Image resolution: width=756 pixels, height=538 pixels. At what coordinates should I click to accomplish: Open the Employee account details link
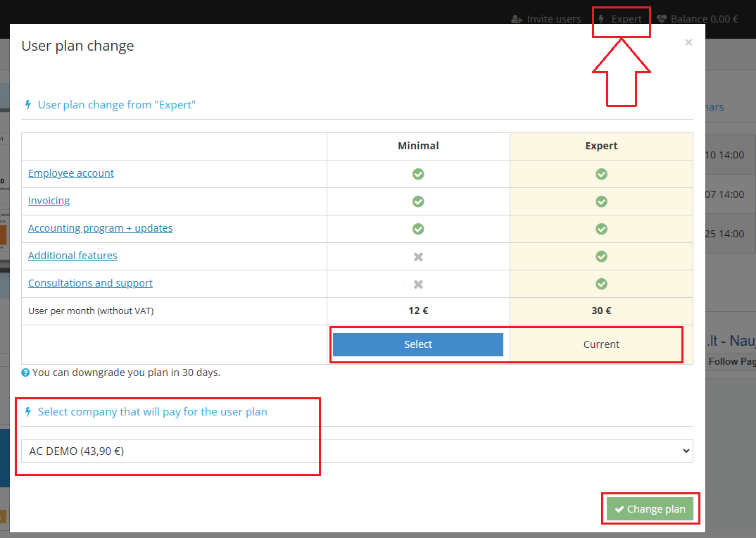click(x=70, y=173)
